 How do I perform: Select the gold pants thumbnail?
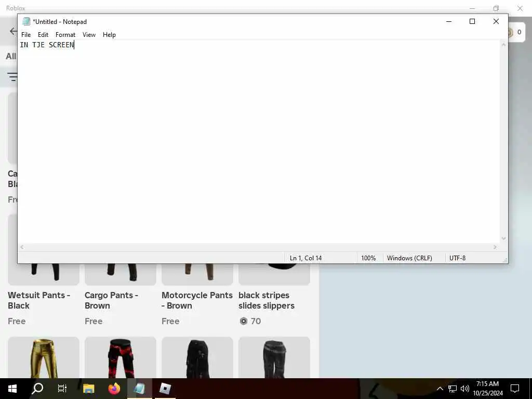[44, 357]
